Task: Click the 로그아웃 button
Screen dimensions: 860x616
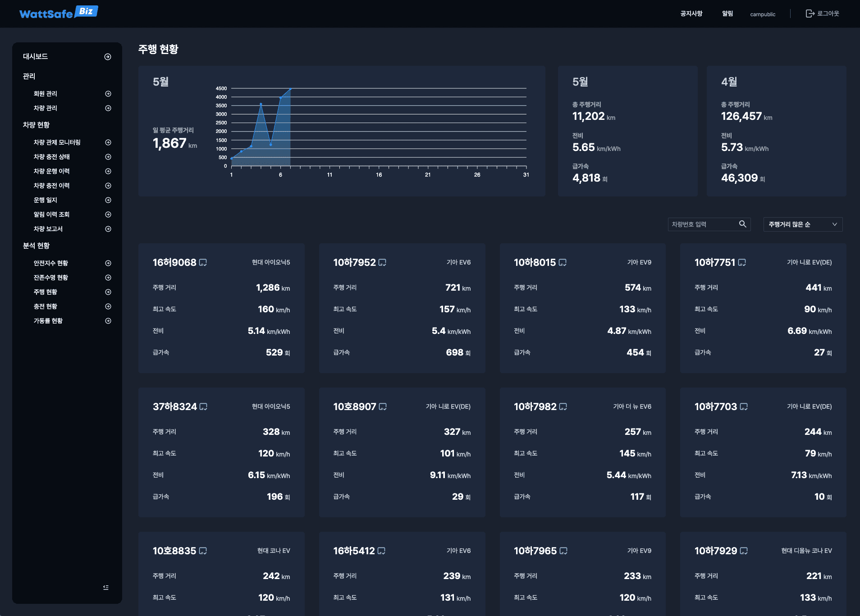Action: point(822,14)
